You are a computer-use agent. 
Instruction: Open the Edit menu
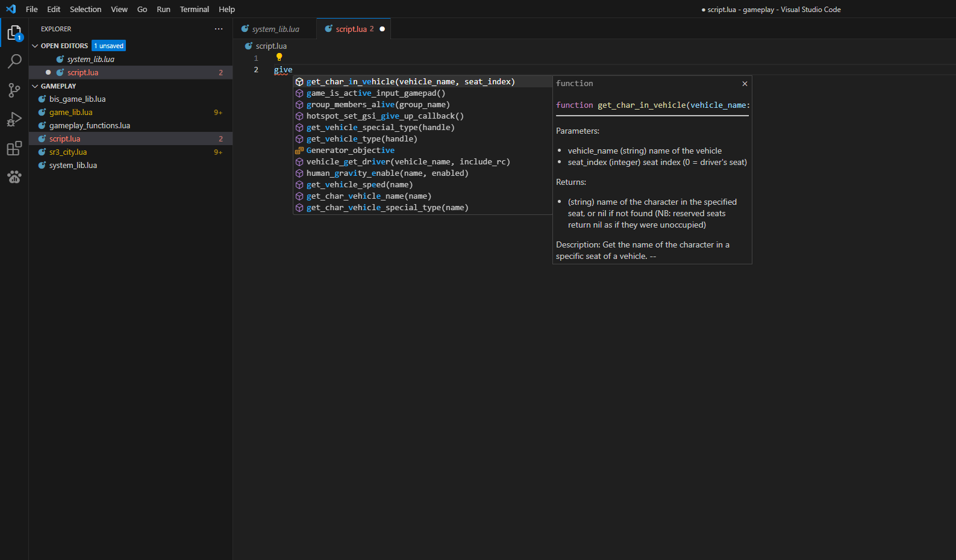point(54,9)
